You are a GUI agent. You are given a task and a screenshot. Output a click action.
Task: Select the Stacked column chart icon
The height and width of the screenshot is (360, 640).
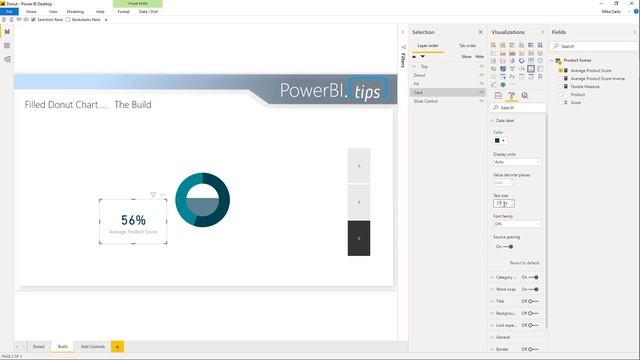(503, 45)
